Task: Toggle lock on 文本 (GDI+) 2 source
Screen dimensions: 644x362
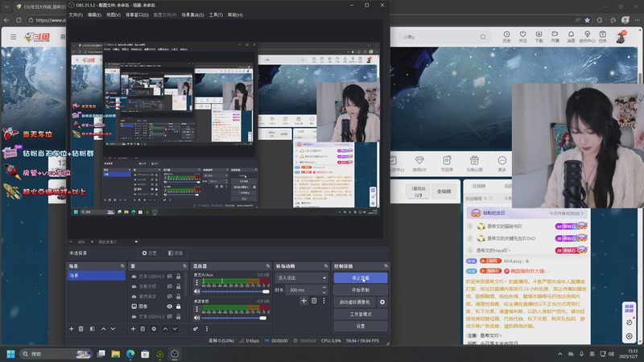Action: pos(178,316)
